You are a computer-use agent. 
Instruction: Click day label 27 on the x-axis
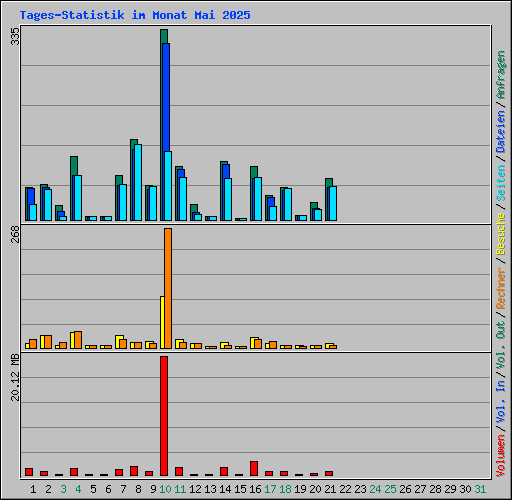(x=420, y=489)
